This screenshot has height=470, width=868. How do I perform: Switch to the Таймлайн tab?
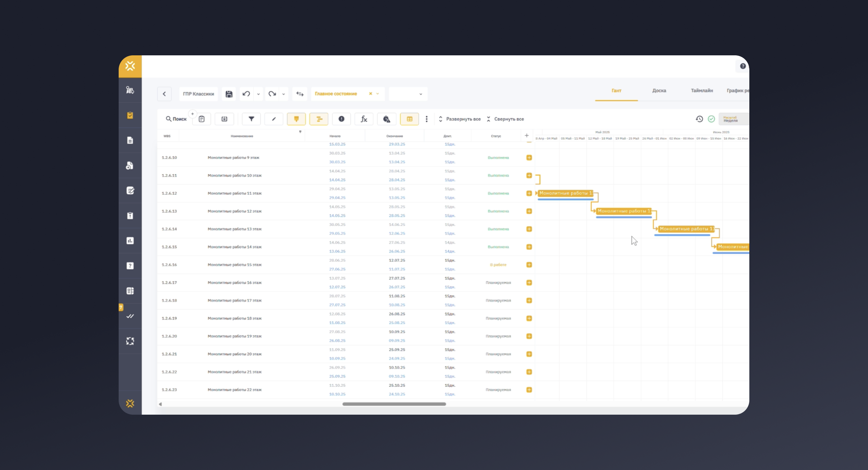click(702, 91)
